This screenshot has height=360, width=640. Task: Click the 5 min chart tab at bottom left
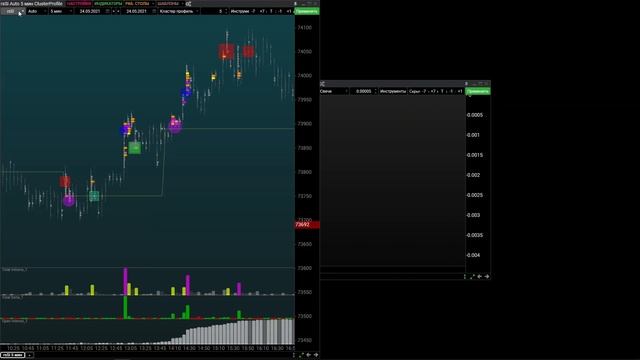tap(13, 355)
